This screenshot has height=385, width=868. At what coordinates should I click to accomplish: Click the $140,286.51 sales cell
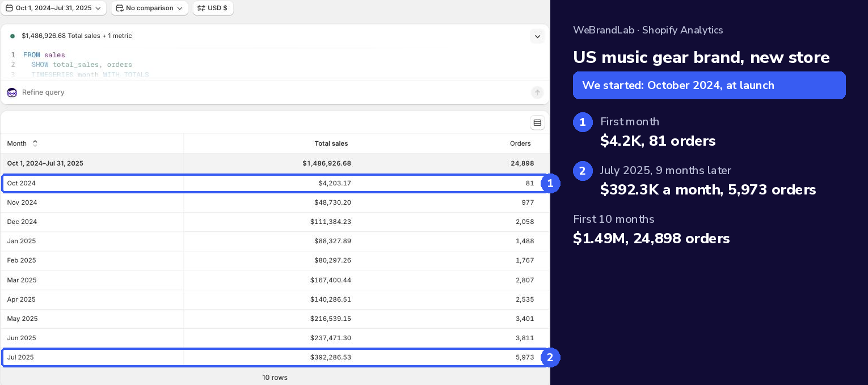(x=331, y=299)
